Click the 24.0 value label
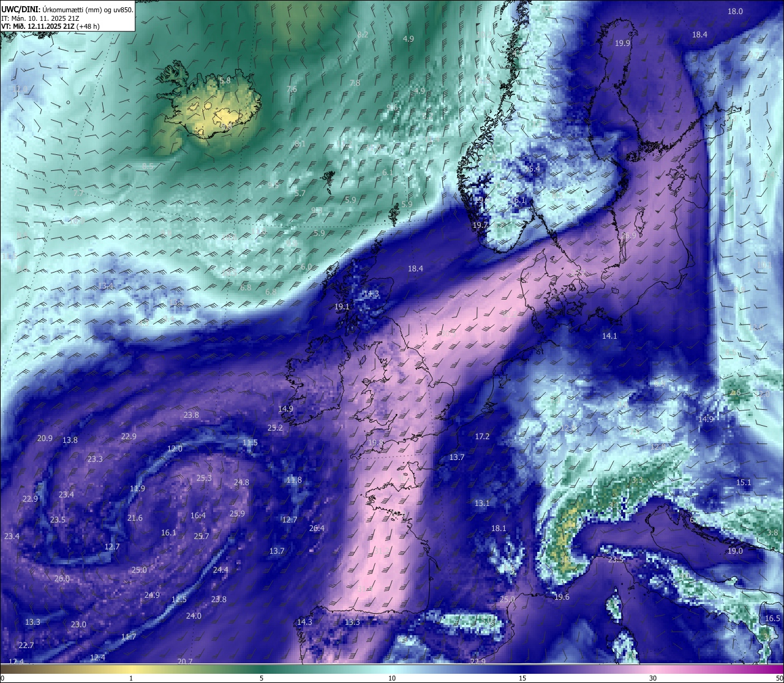The image size is (784, 683). [194, 616]
